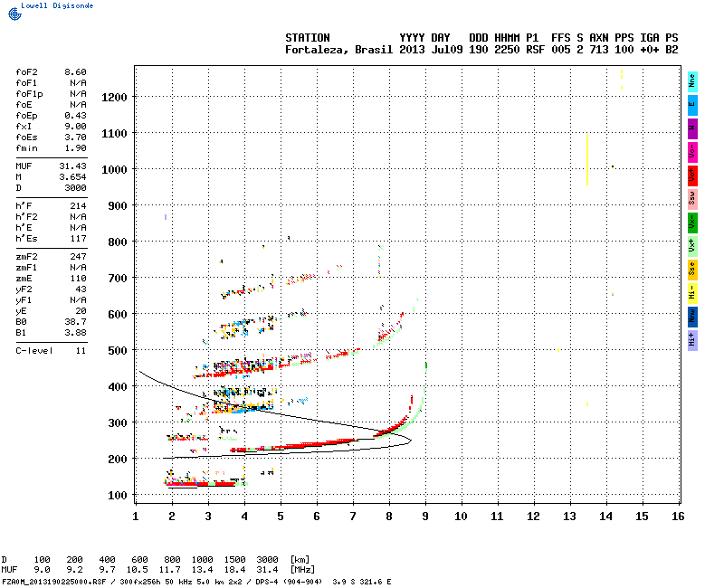Click the MUF value 31.43 in parameter list
Screen dimensions: 724x588
pyautogui.click(x=73, y=166)
